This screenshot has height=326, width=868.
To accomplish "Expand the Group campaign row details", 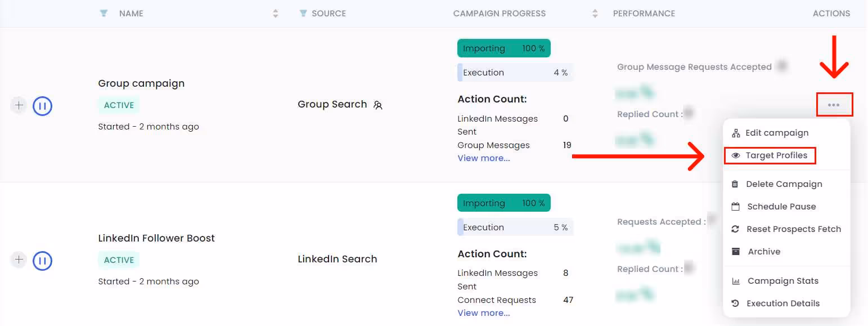I will 19,105.
